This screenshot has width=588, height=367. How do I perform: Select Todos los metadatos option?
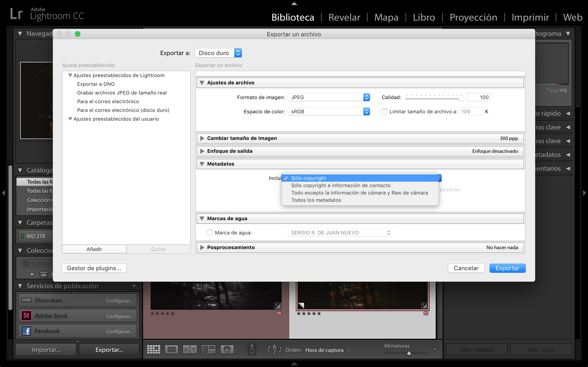point(316,200)
